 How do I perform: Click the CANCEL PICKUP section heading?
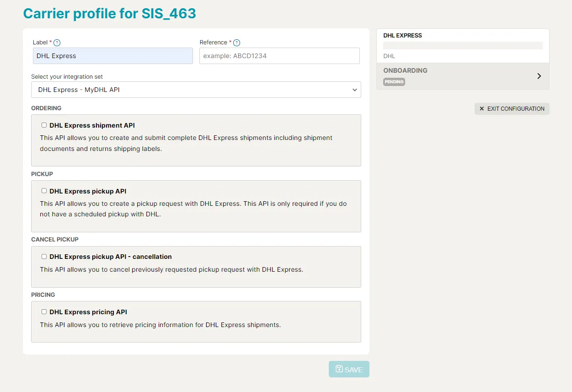pos(55,240)
